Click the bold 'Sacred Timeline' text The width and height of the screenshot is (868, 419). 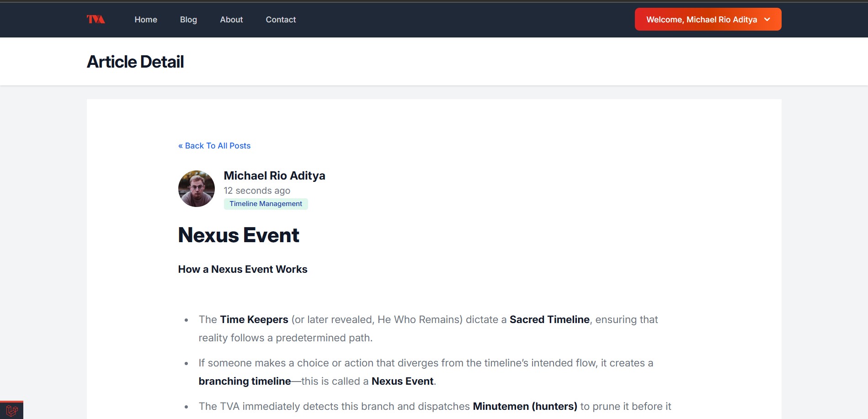[549, 319]
